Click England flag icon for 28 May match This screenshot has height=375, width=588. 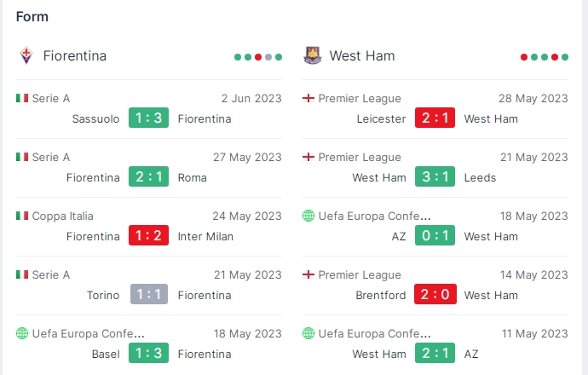(x=308, y=98)
